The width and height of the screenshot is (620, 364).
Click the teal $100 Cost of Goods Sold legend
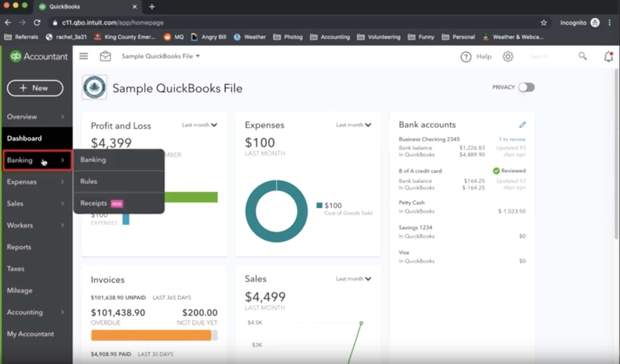click(x=345, y=209)
